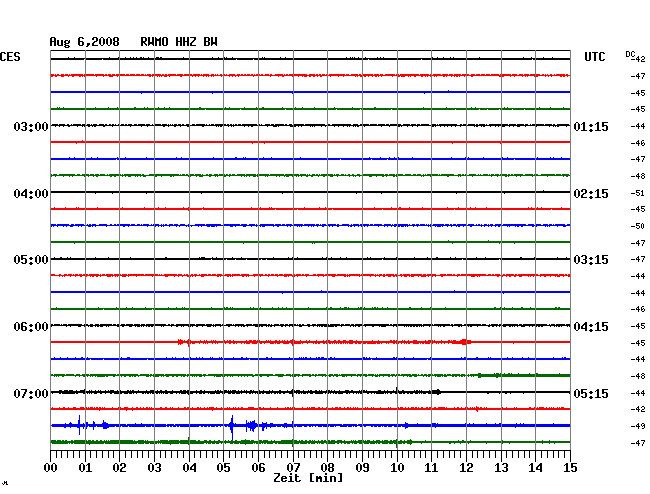Click minute label "01" on time axis
650x494 pixels.
[85, 468]
